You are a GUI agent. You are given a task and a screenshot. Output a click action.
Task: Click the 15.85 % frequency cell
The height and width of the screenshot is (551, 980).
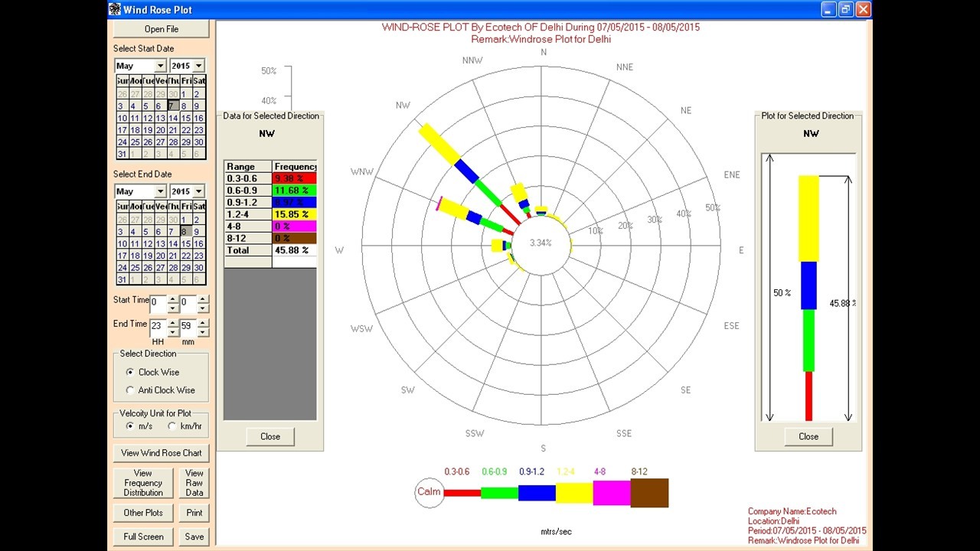[x=295, y=214]
